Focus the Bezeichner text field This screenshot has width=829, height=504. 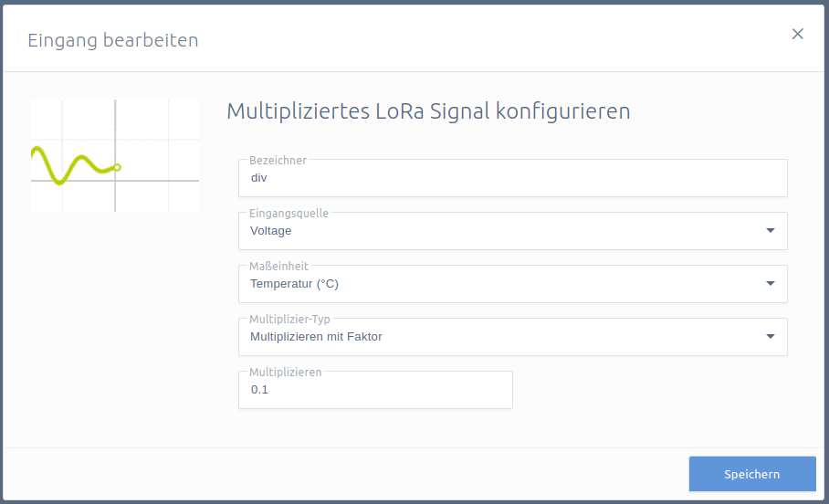pyautogui.click(x=513, y=178)
